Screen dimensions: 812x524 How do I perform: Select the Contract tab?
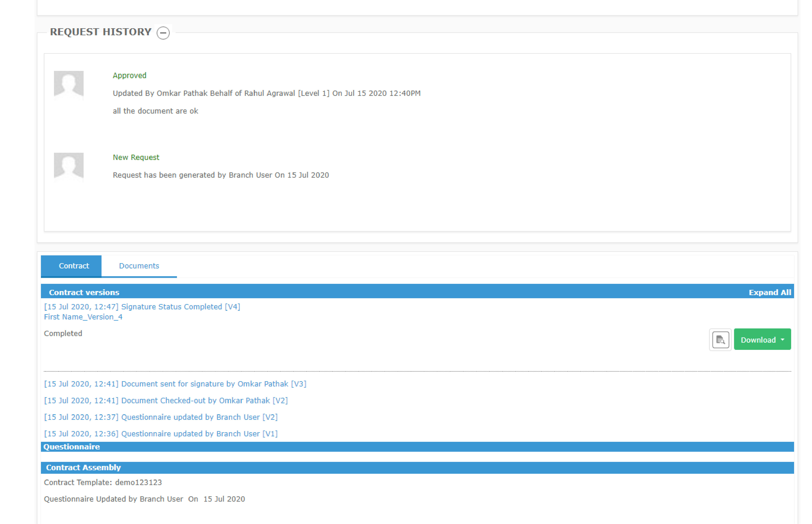[73, 266]
